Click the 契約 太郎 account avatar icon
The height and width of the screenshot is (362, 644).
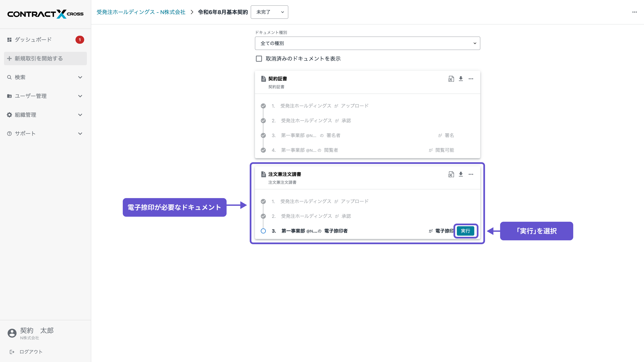coord(12,333)
